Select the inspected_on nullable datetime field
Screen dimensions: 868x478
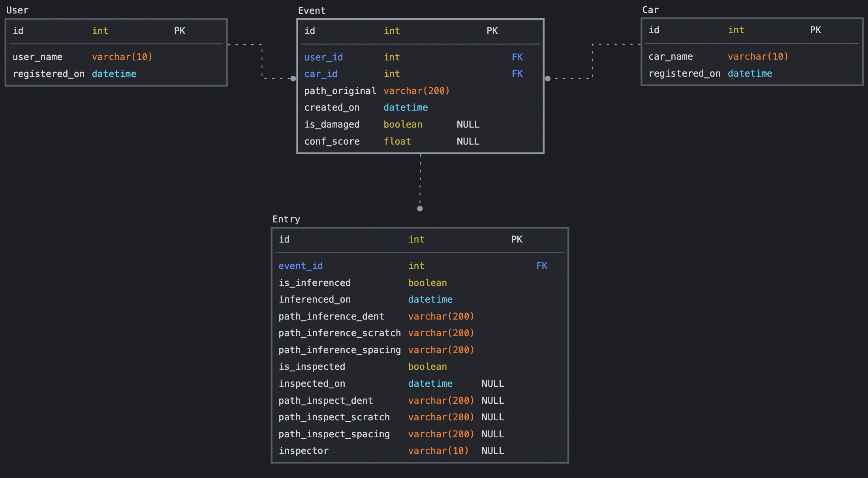point(312,383)
